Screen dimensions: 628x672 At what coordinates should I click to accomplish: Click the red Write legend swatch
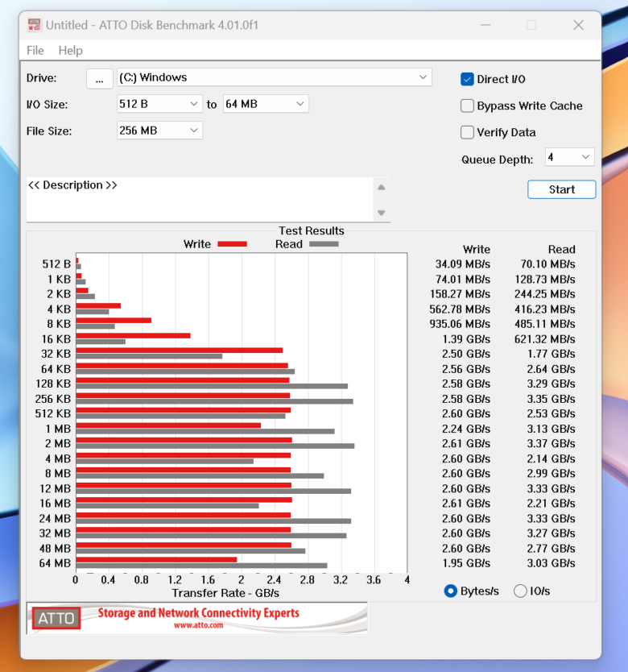232,244
